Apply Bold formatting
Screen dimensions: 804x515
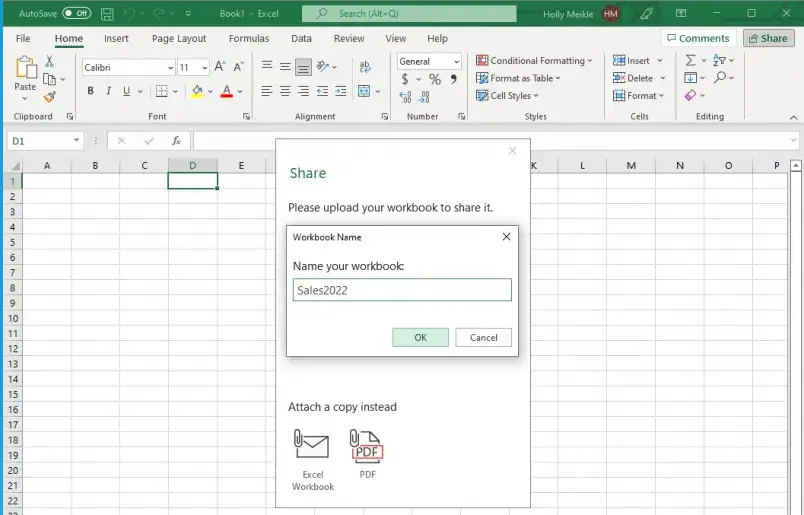click(x=90, y=91)
